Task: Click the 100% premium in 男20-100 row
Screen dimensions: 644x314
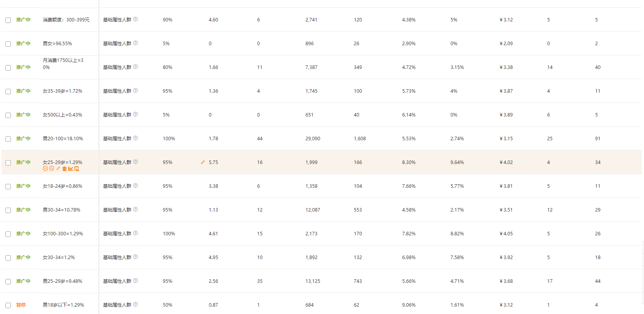Action: pyautogui.click(x=169, y=139)
